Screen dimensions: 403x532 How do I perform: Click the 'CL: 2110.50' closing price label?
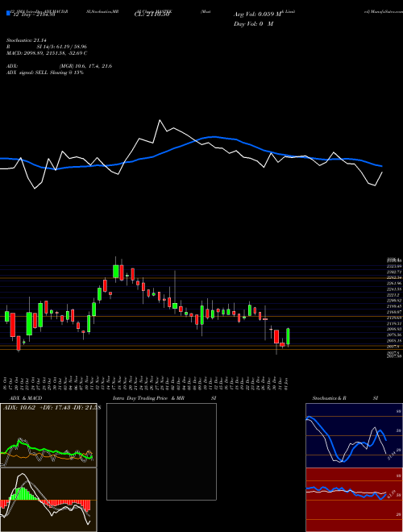point(152,15)
